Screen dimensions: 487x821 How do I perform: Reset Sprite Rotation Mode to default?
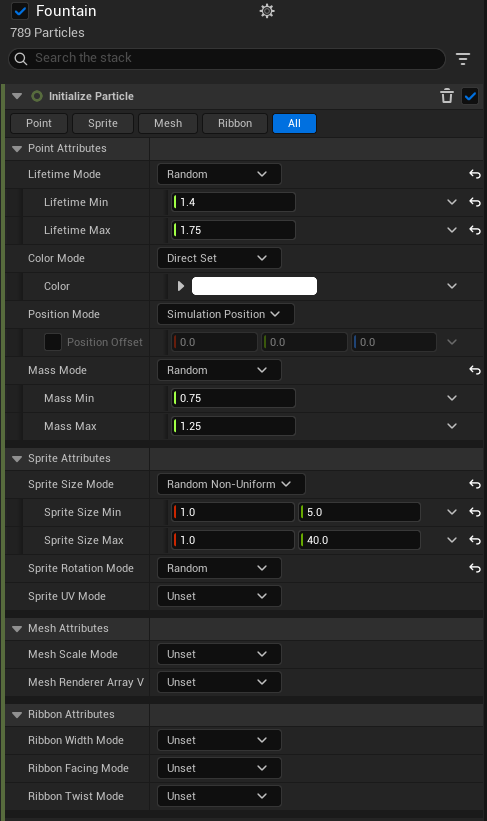(474, 568)
